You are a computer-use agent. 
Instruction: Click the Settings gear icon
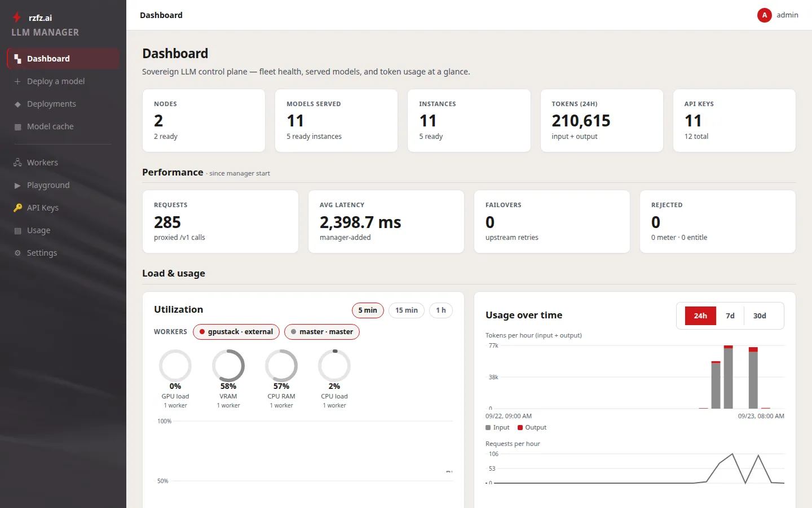[x=17, y=253]
